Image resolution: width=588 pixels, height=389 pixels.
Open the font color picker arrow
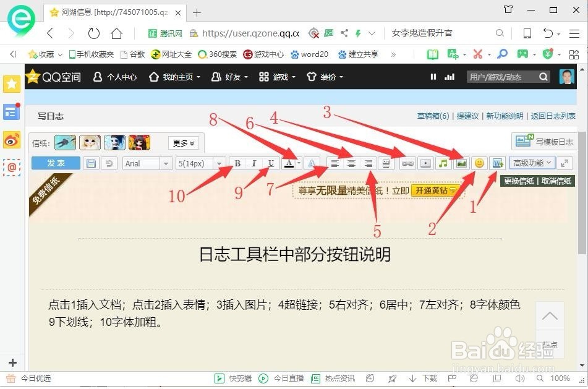click(x=298, y=163)
